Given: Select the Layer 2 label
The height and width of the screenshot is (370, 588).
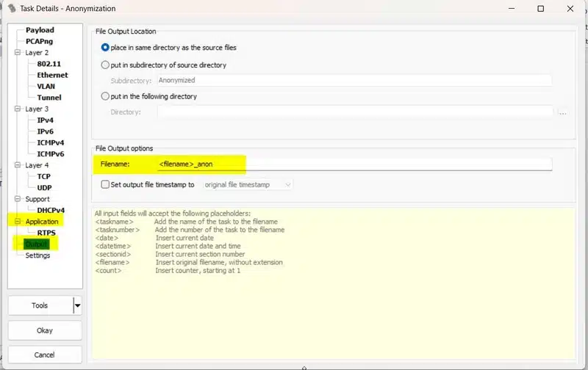Looking at the screenshot, I should pos(37,52).
